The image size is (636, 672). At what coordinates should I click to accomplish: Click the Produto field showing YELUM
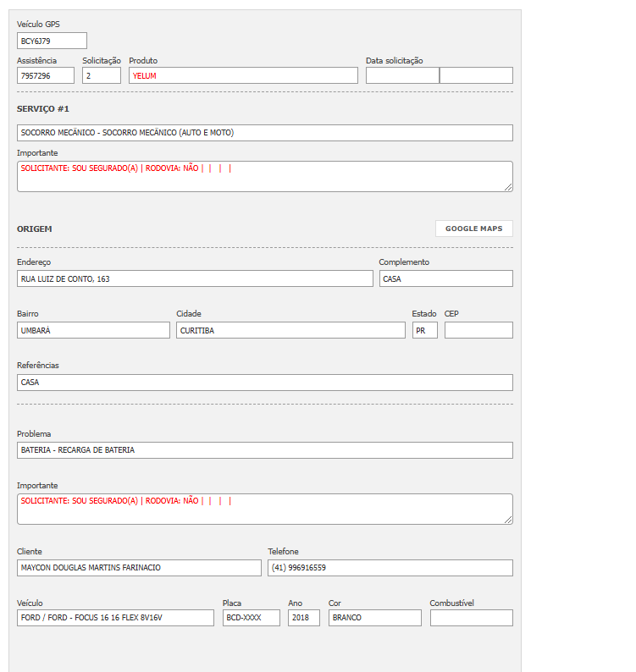coord(243,75)
